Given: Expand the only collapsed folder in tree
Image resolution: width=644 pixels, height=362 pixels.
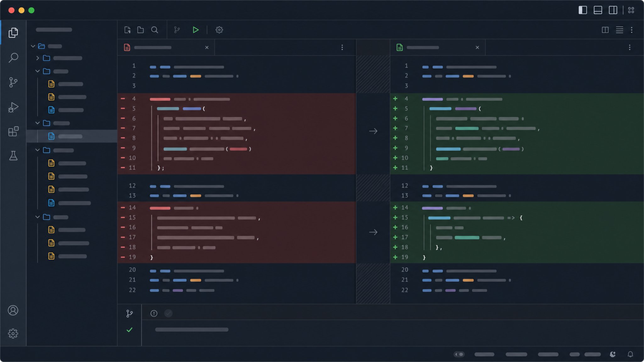Looking at the screenshot, I should 37,58.
